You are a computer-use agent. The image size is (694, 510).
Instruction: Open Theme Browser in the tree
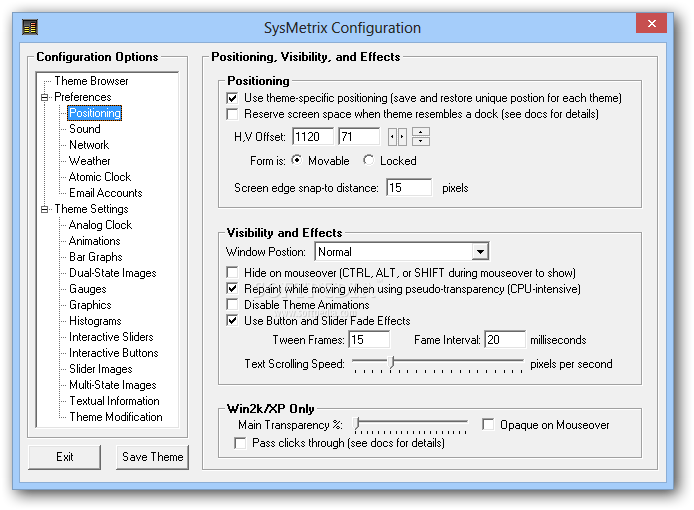(x=91, y=81)
